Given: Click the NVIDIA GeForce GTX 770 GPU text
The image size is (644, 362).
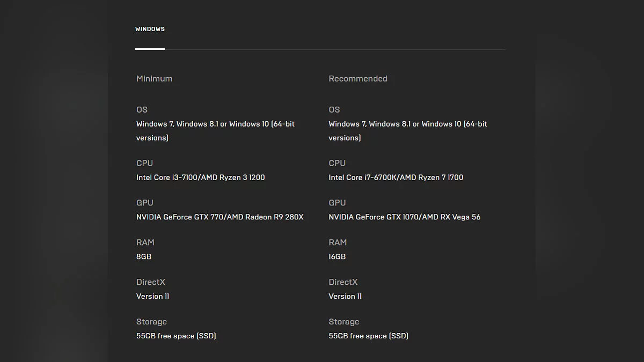Looking at the screenshot, I should point(219,217).
